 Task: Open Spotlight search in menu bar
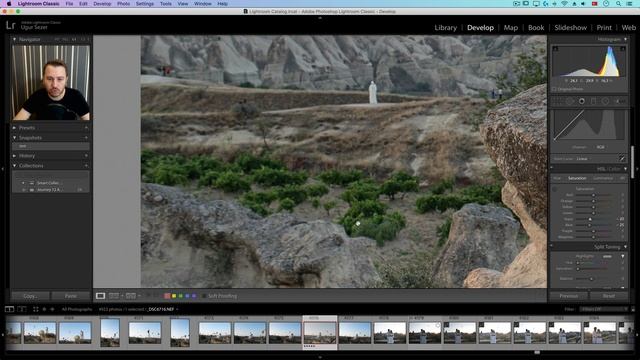[x=618, y=4]
